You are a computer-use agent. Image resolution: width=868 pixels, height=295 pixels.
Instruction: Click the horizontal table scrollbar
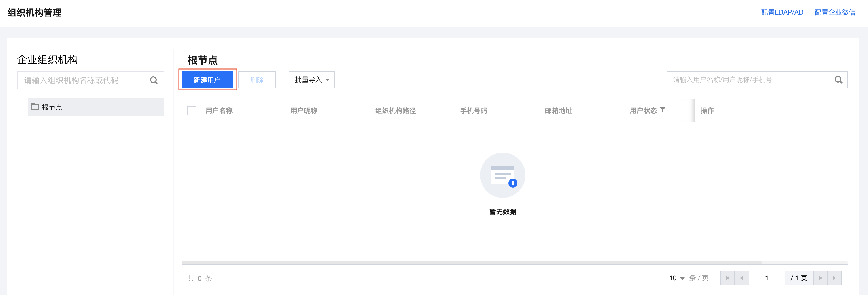[471, 263]
